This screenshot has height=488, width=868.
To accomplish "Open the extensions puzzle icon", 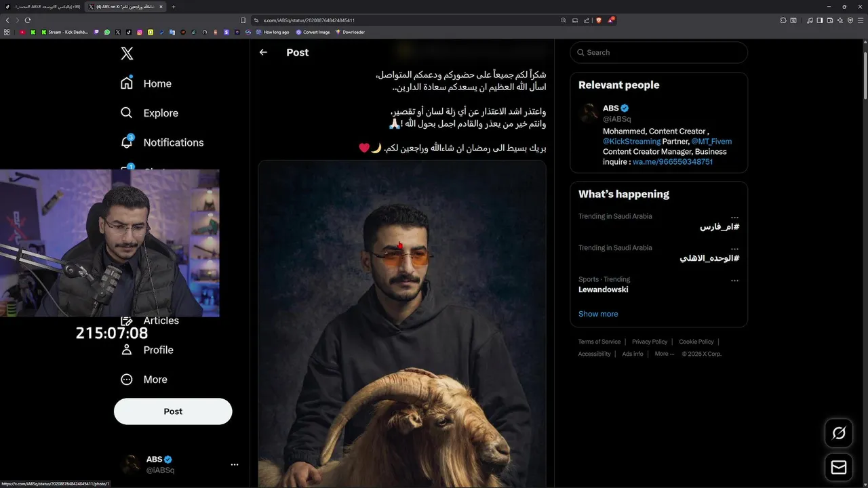I will coord(783,20).
